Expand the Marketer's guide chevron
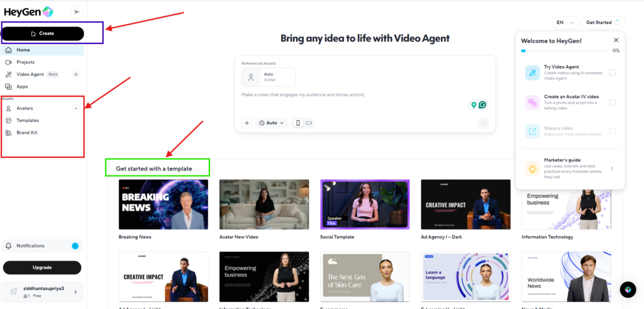 pos(612,168)
